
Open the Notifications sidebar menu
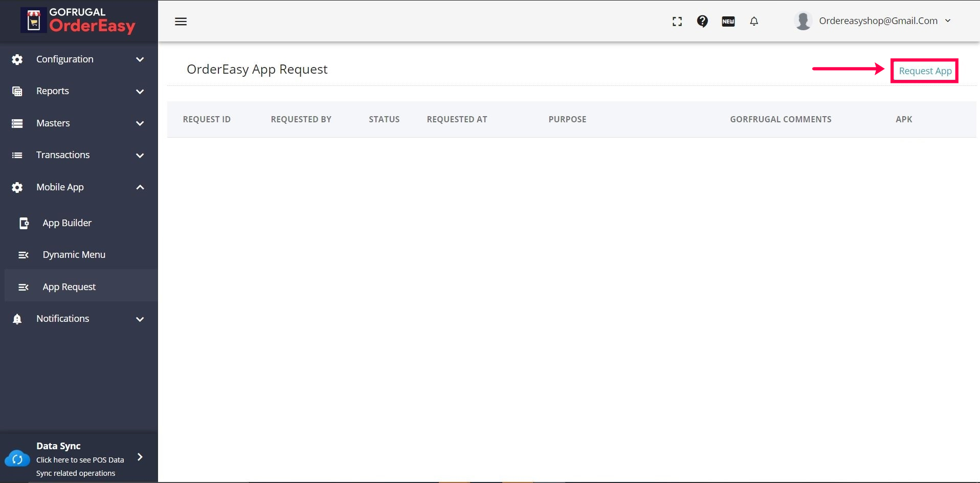click(x=79, y=319)
